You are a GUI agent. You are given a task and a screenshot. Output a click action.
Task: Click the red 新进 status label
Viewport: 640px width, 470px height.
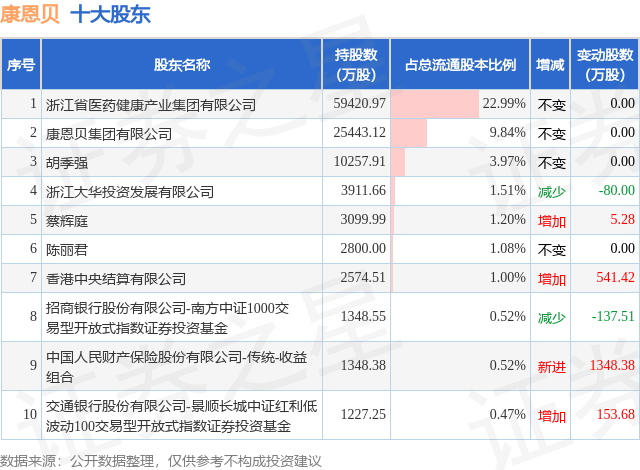[551, 366]
